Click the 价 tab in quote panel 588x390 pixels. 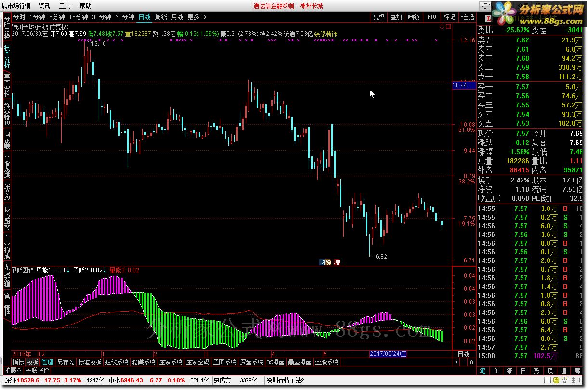[497, 371]
